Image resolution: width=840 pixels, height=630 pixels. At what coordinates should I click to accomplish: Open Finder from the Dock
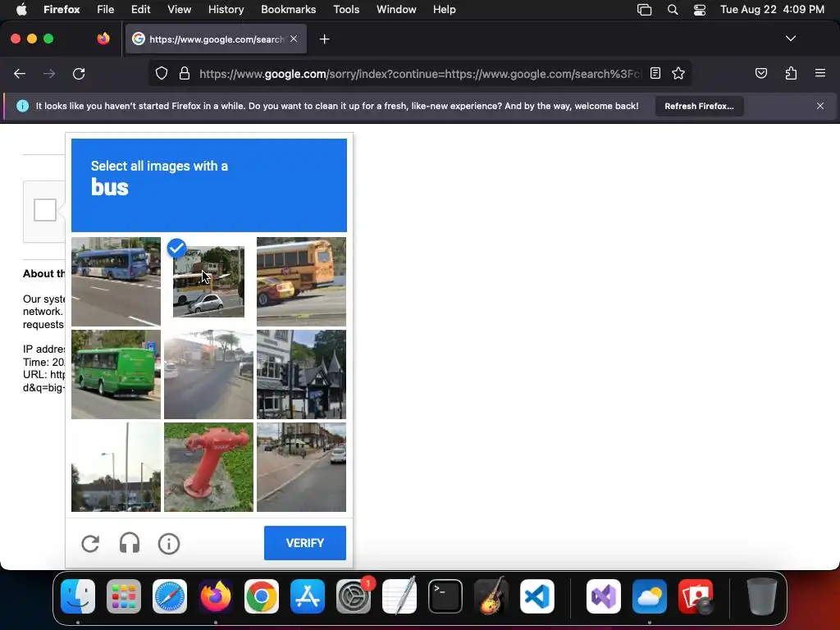pos(78,596)
